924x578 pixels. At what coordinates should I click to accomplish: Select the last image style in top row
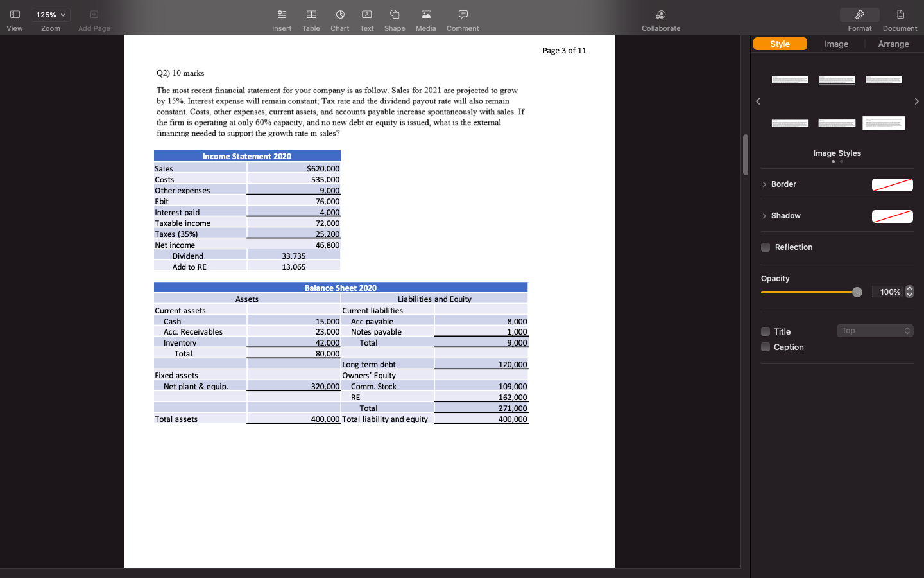click(884, 80)
